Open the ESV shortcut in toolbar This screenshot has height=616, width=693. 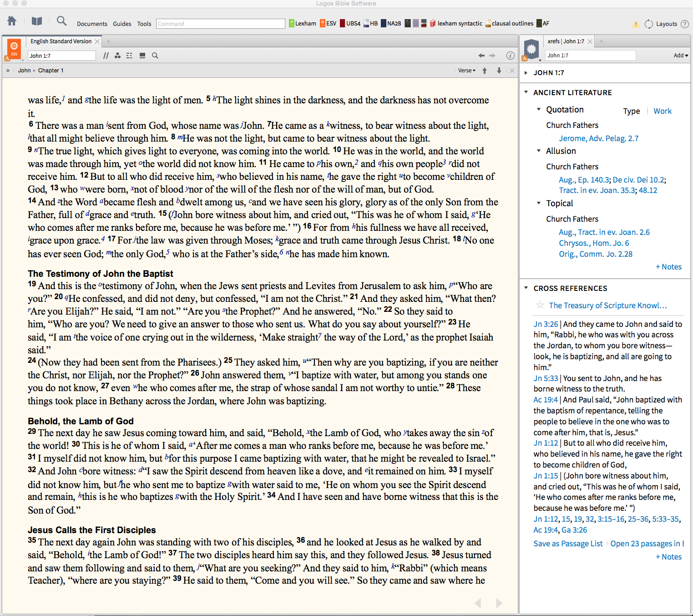click(328, 23)
